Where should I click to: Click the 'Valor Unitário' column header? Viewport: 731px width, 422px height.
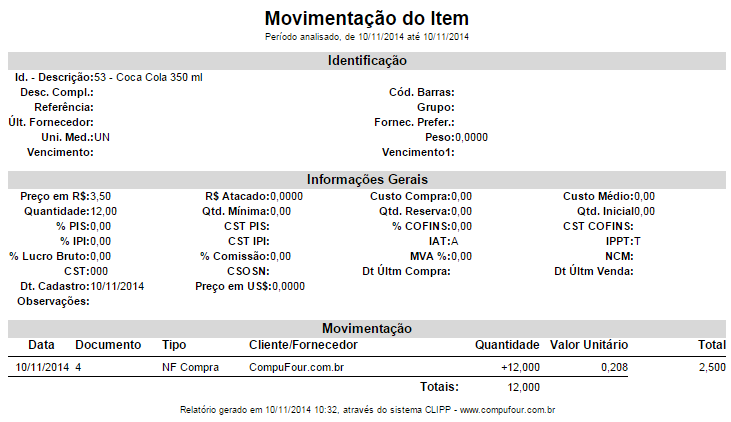(589, 345)
